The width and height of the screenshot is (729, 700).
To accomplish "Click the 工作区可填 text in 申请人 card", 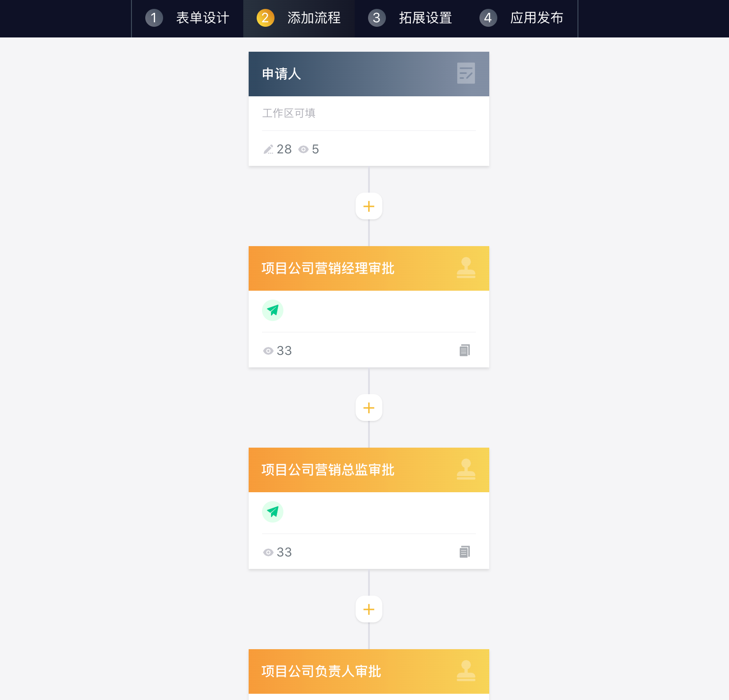I will [x=289, y=113].
